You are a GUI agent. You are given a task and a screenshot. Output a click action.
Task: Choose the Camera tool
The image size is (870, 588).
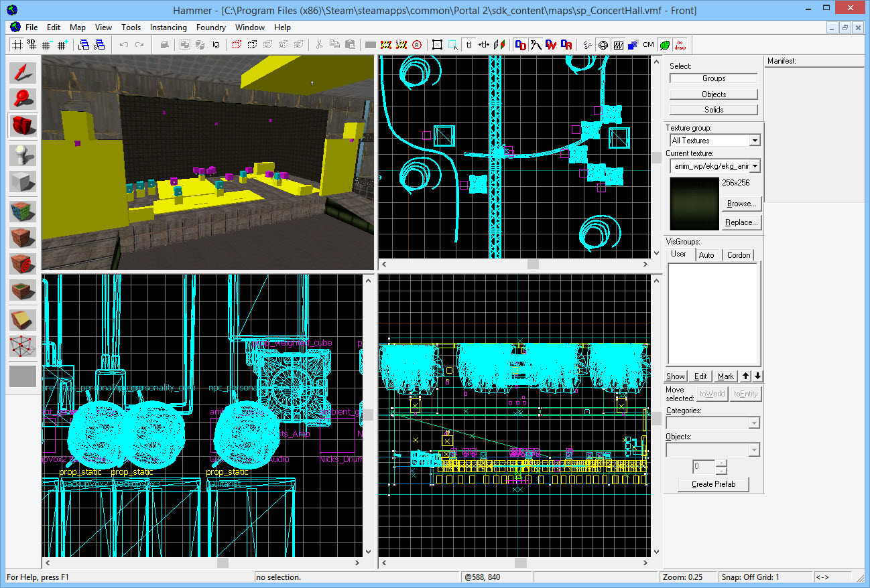tap(23, 125)
